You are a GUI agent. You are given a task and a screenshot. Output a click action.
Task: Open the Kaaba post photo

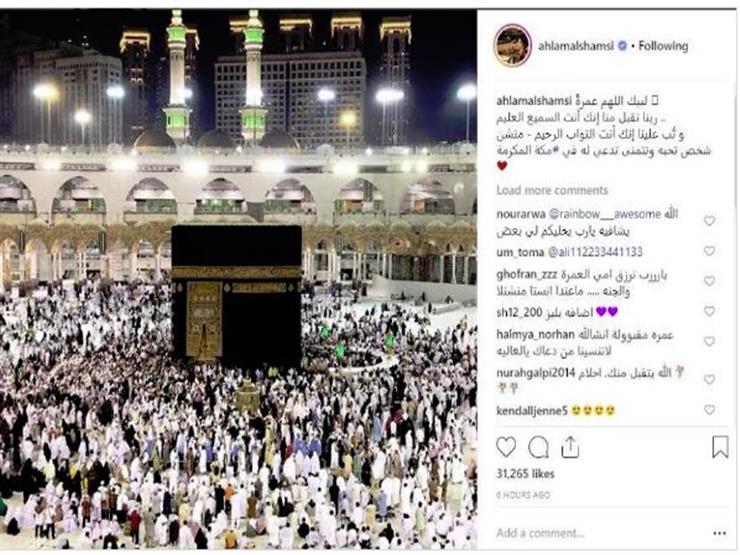(238, 279)
